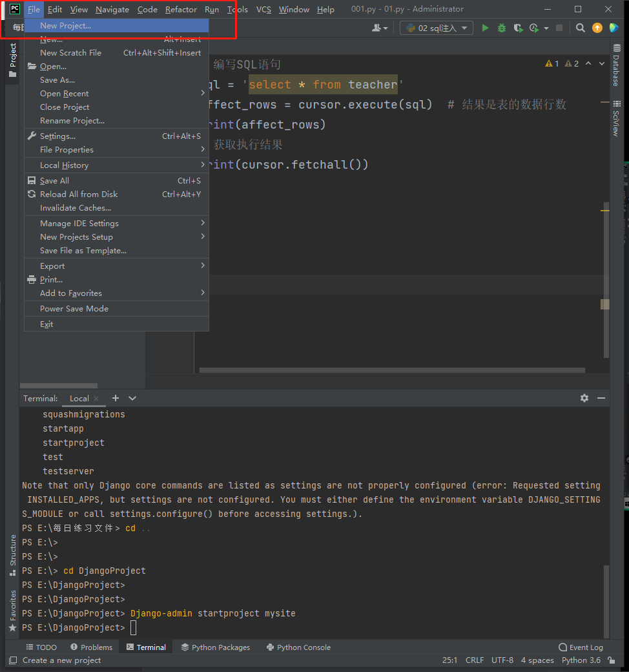This screenshot has width=629, height=672.
Task: Open terminal settings gear icon
Action: click(584, 398)
